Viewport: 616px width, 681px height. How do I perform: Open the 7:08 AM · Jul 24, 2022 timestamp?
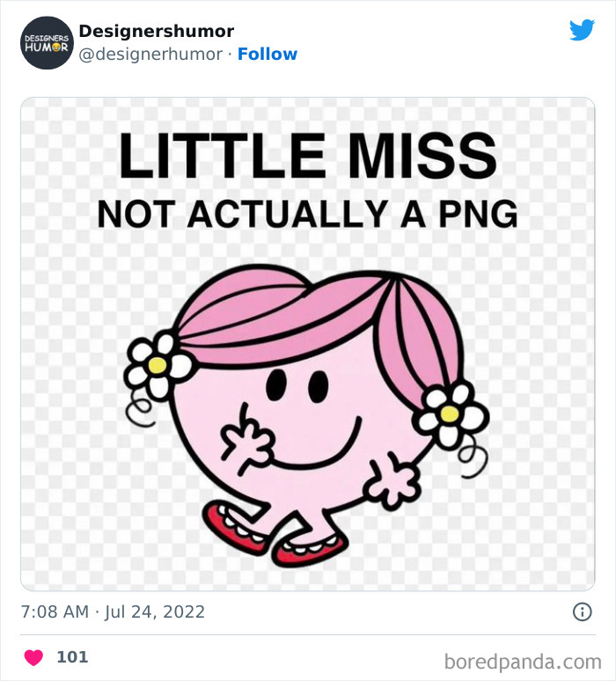113,611
